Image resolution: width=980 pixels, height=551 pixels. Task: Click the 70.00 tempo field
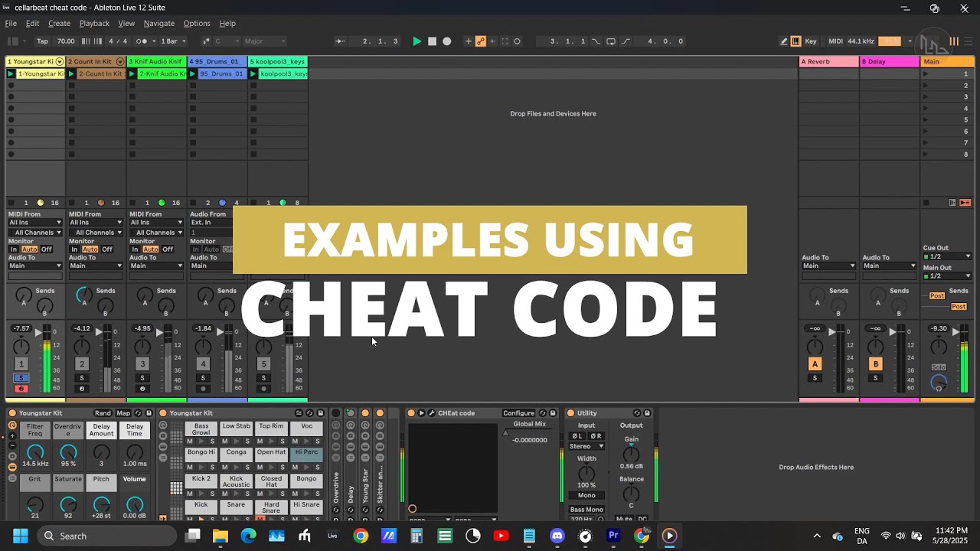point(66,41)
